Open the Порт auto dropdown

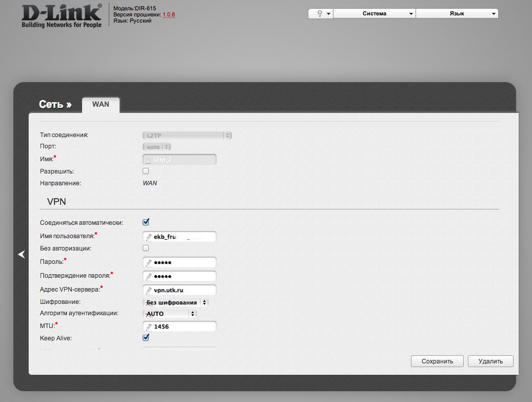[x=157, y=147]
